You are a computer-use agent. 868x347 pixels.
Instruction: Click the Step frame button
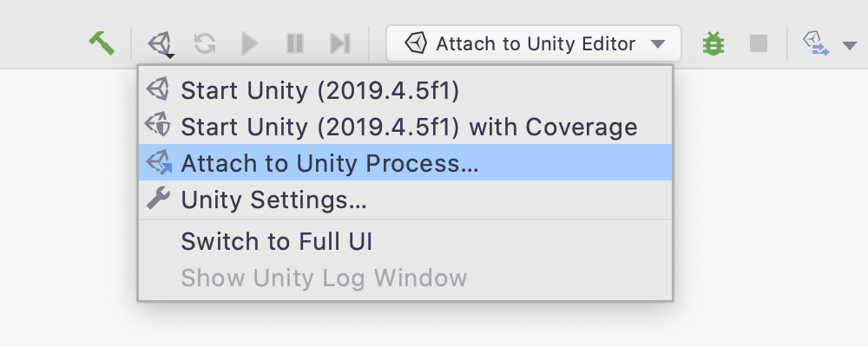[x=340, y=43]
